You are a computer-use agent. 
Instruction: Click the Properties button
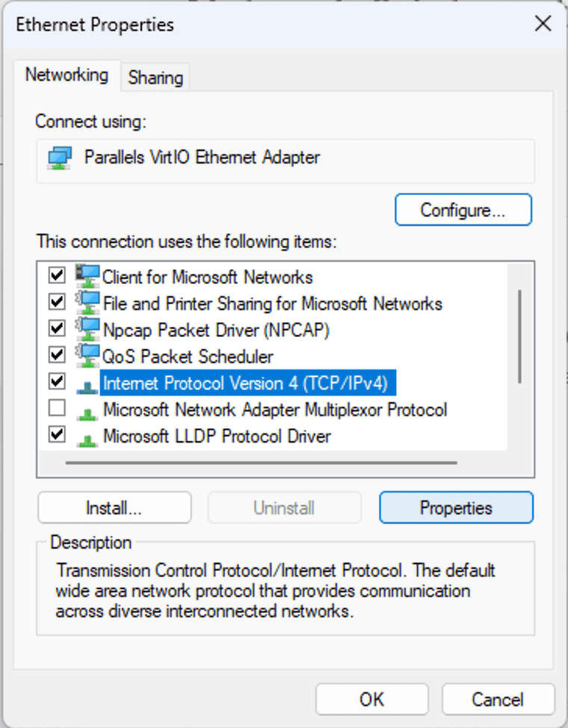pyautogui.click(x=456, y=508)
